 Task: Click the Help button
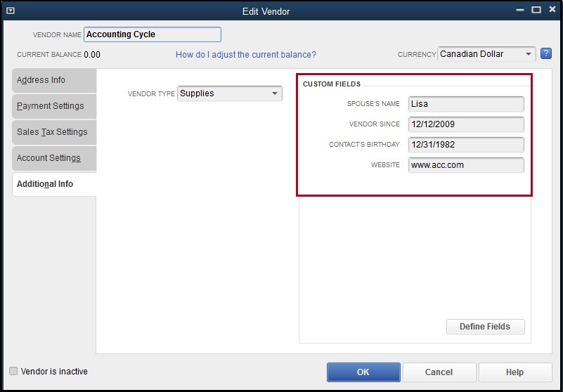point(515,372)
